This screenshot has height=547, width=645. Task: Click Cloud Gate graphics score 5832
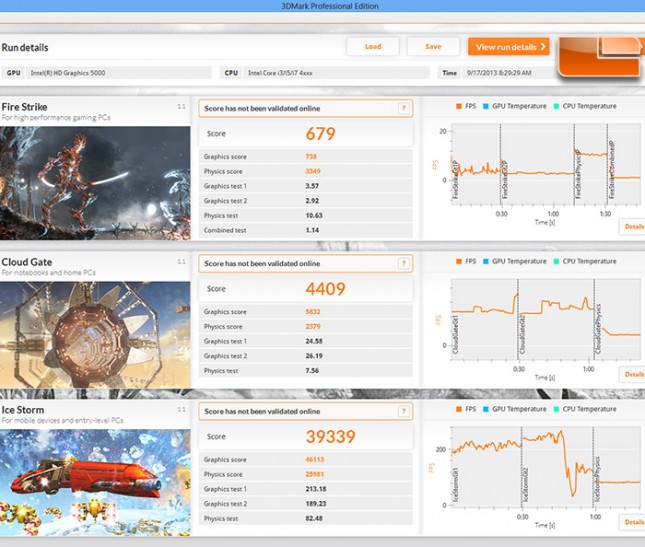pyautogui.click(x=313, y=311)
